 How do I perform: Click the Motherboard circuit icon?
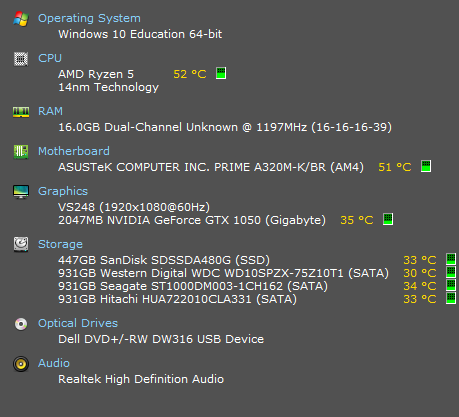pos(21,152)
